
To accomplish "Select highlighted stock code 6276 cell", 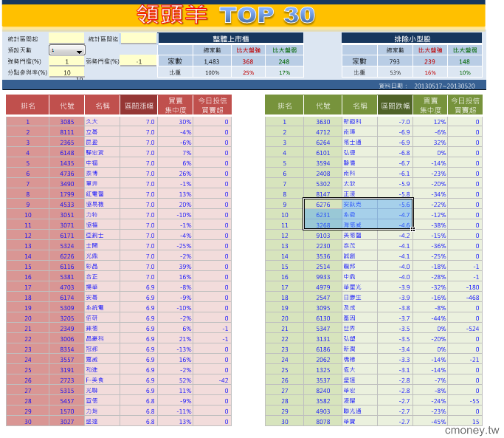I will [323, 205].
